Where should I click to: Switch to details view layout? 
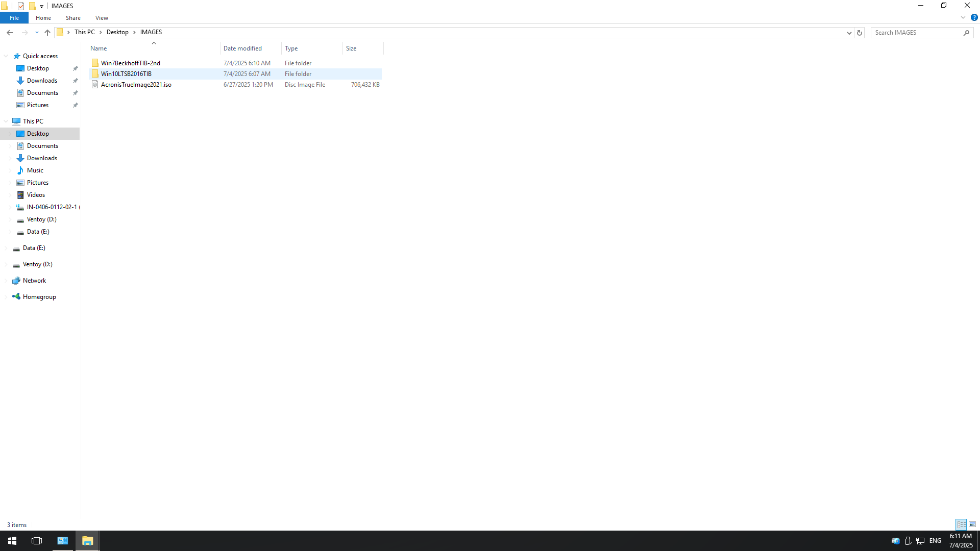961,524
